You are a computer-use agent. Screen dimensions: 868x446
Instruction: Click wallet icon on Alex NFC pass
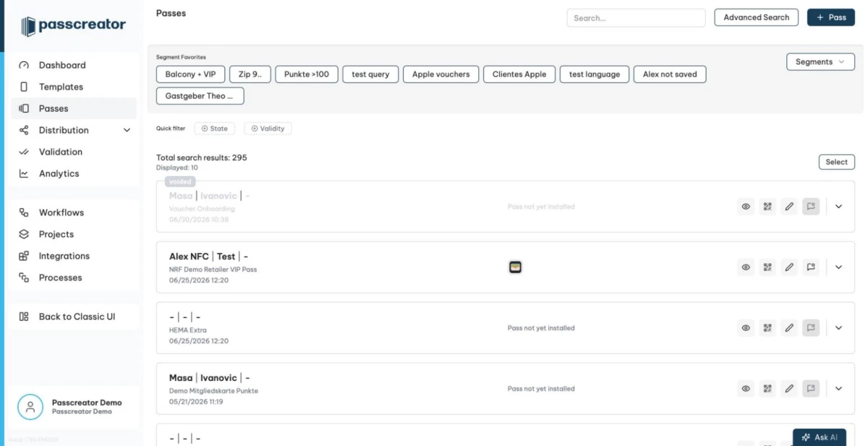[x=515, y=267]
